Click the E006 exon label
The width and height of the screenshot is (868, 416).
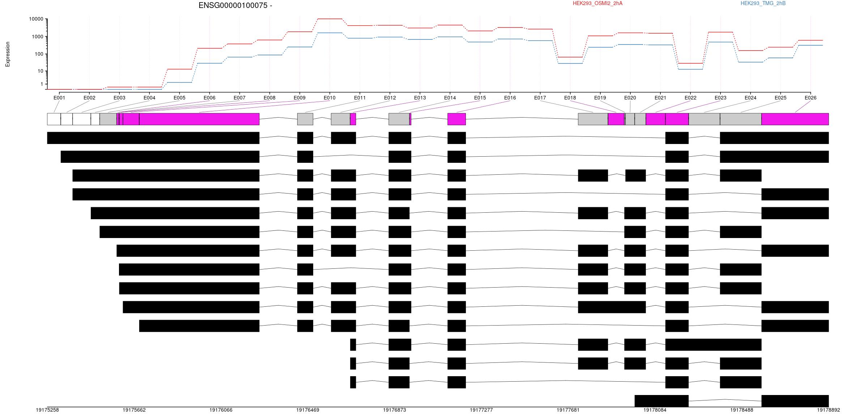[209, 98]
